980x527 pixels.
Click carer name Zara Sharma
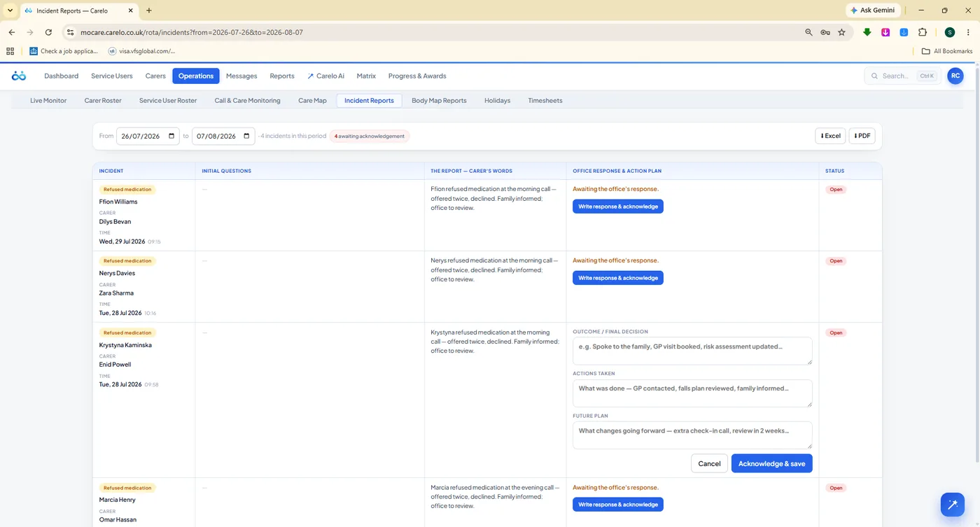click(116, 293)
